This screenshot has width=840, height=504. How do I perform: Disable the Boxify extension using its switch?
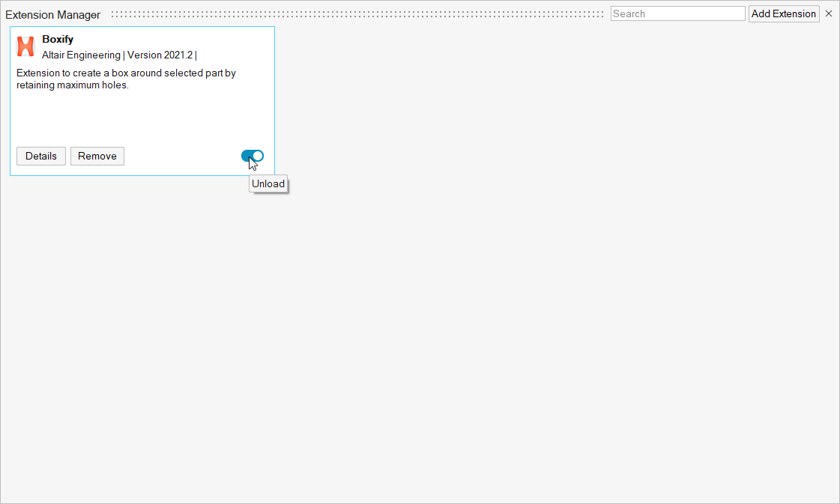click(253, 156)
